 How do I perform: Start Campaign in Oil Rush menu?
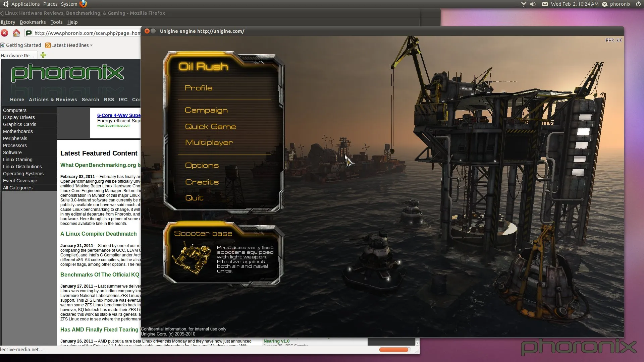[206, 110]
